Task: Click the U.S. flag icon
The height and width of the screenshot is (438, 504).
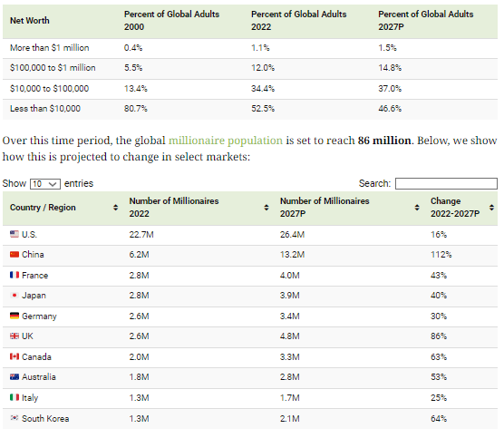Action: coord(15,235)
